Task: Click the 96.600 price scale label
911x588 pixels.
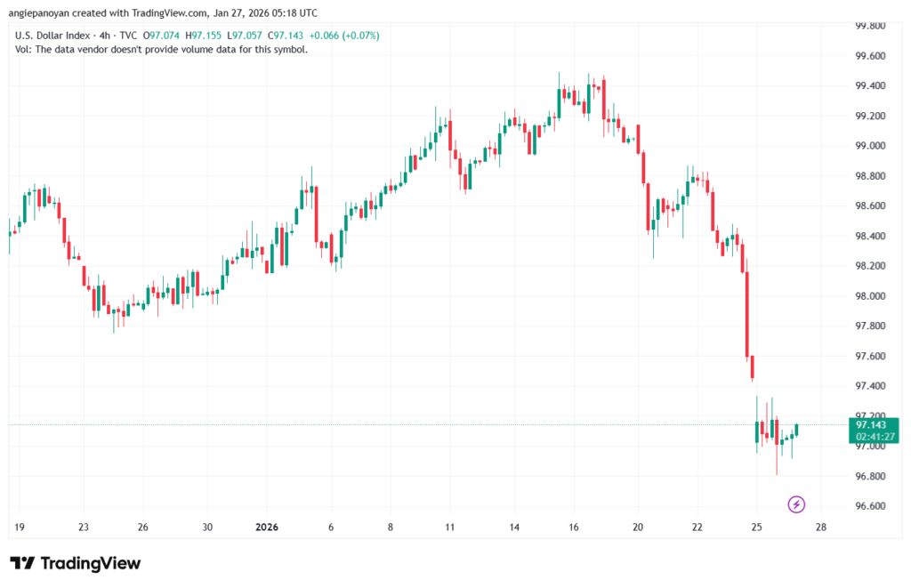Action: pyautogui.click(x=869, y=506)
